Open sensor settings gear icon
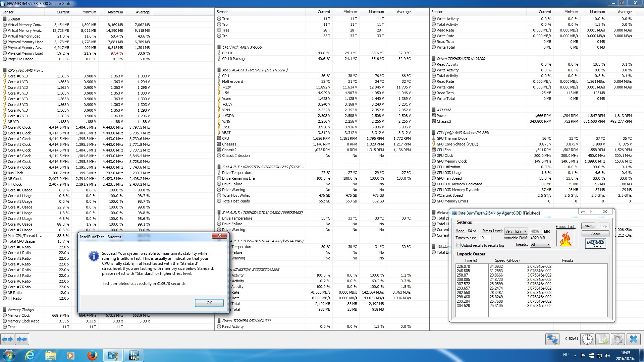 pyautogui.click(x=618, y=339)
